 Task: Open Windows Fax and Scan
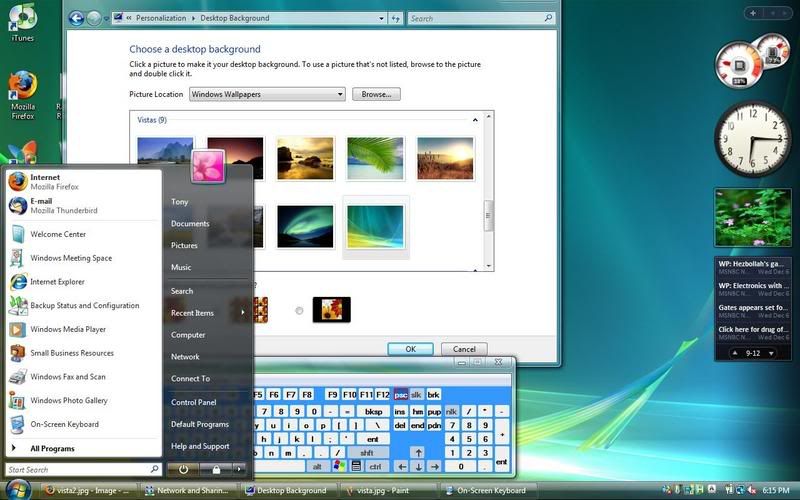84,377
